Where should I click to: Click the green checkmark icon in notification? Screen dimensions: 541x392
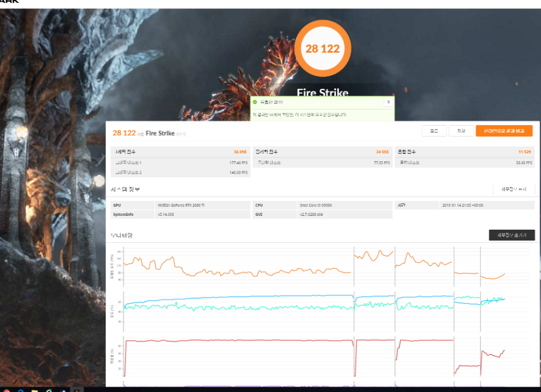(255, 102)
